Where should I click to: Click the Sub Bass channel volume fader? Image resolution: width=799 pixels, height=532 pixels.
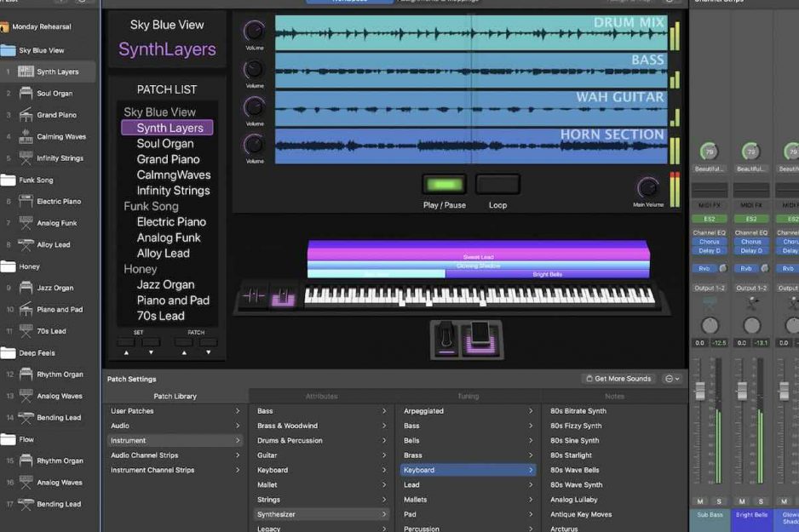click(700, 391)
